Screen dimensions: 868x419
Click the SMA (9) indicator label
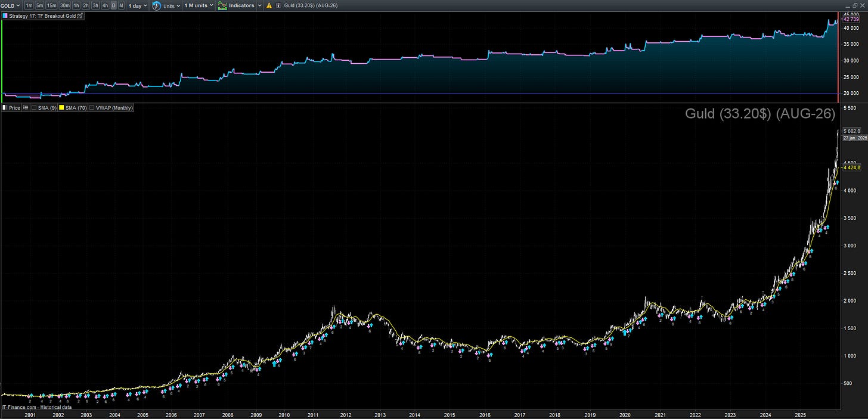[x=47, y=108]
